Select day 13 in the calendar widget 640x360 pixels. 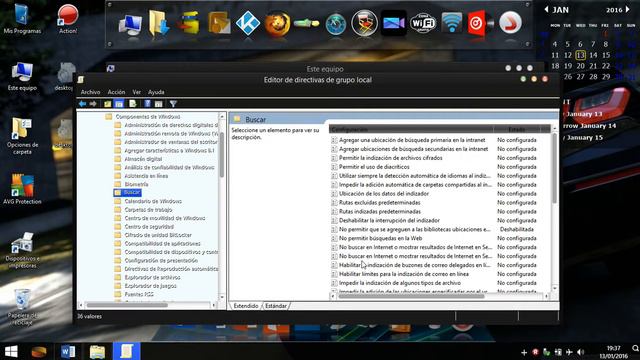pos(580,55)
